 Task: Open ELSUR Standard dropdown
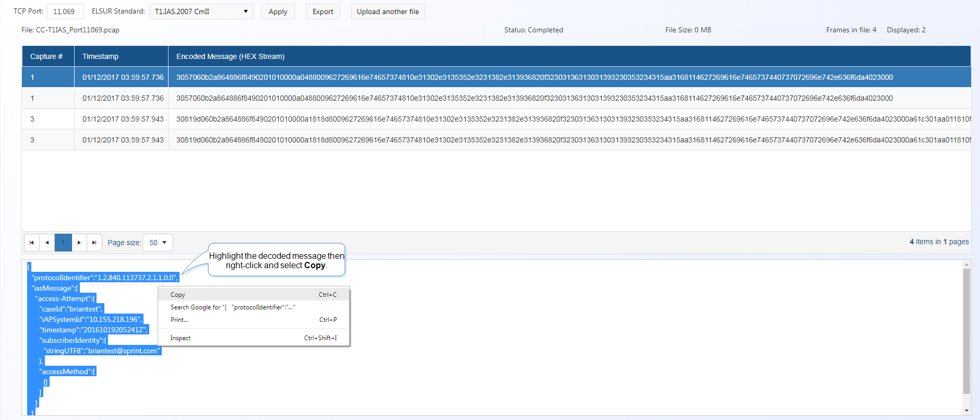(201, 11)
